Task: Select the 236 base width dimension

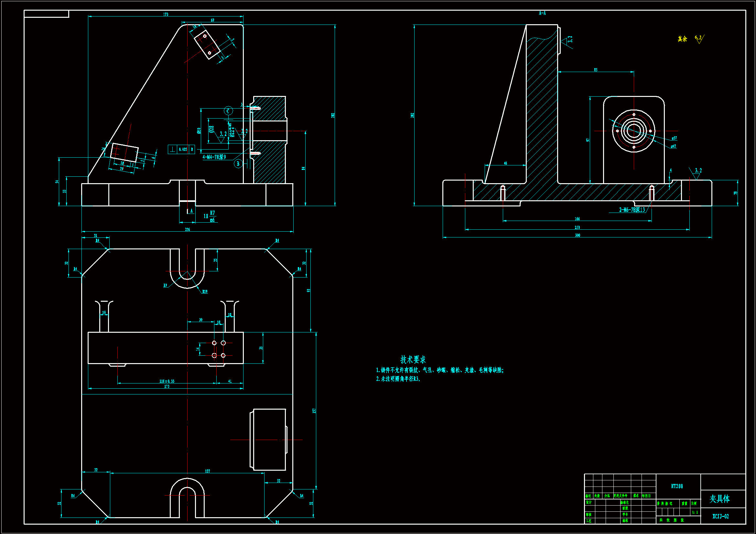Action: (x=187, y=229)
